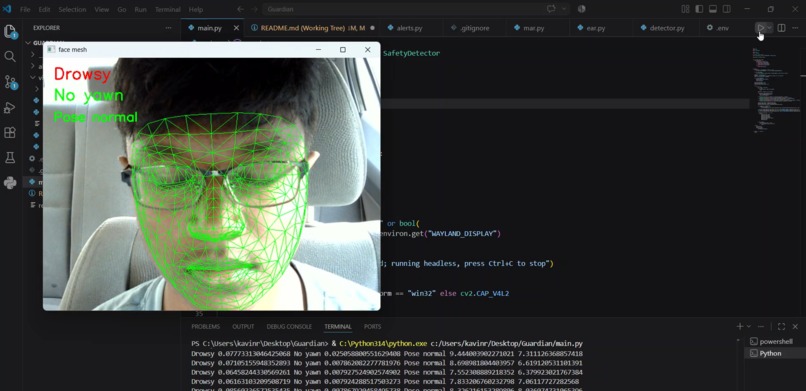806x391 pixels.
Task: Open the Search view in activity bar
Action: [x=10, y=57]
